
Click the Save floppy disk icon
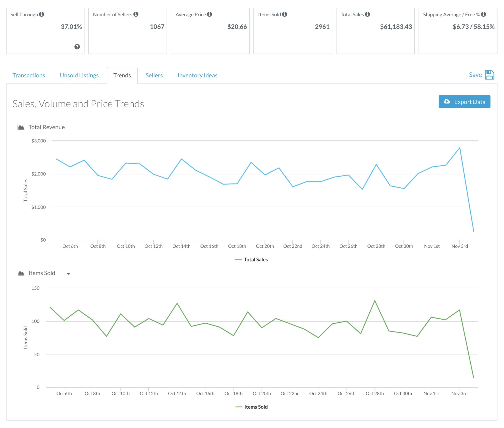pos(489,75)
